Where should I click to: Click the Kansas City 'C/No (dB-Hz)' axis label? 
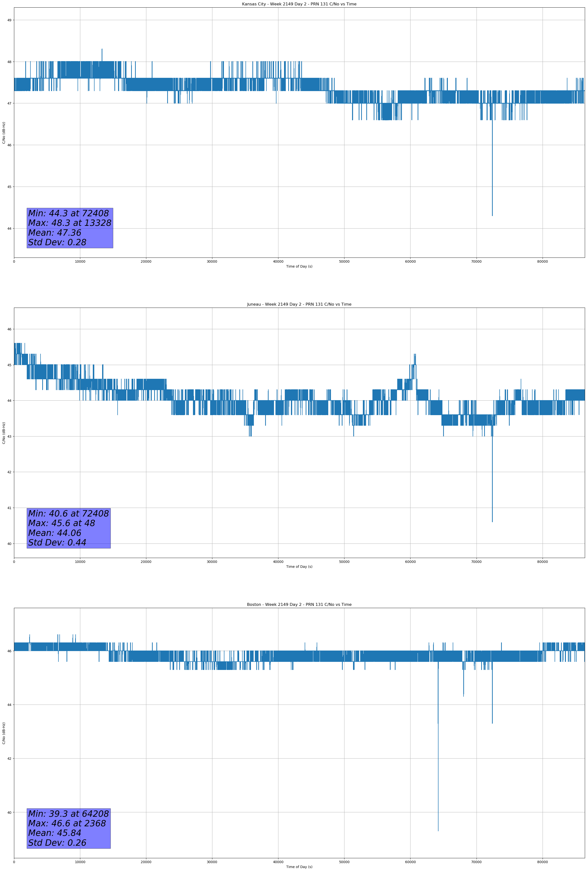click(x=4, y=133)
